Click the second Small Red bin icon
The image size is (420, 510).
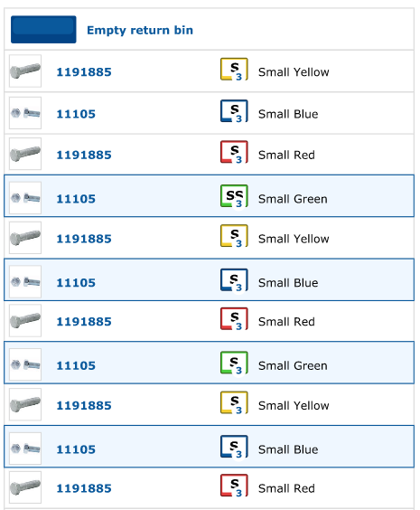coord(234,319)
